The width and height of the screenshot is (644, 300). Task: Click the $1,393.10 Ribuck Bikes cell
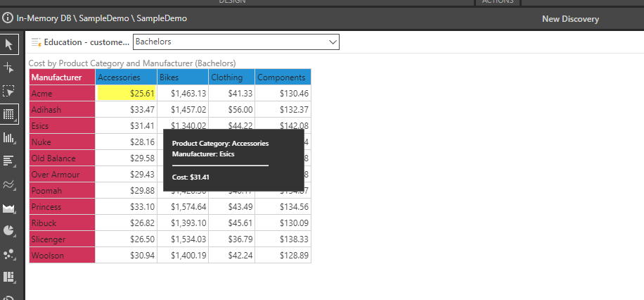(183, 223)
